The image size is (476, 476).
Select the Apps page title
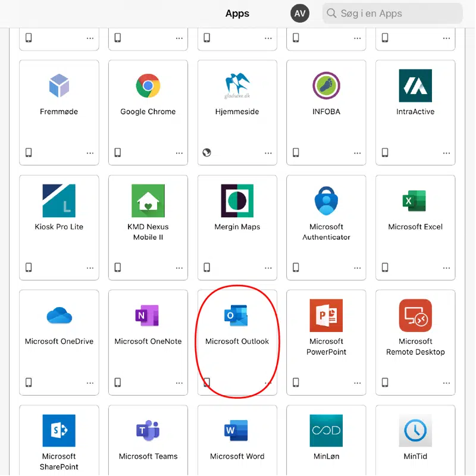(237, 13)
